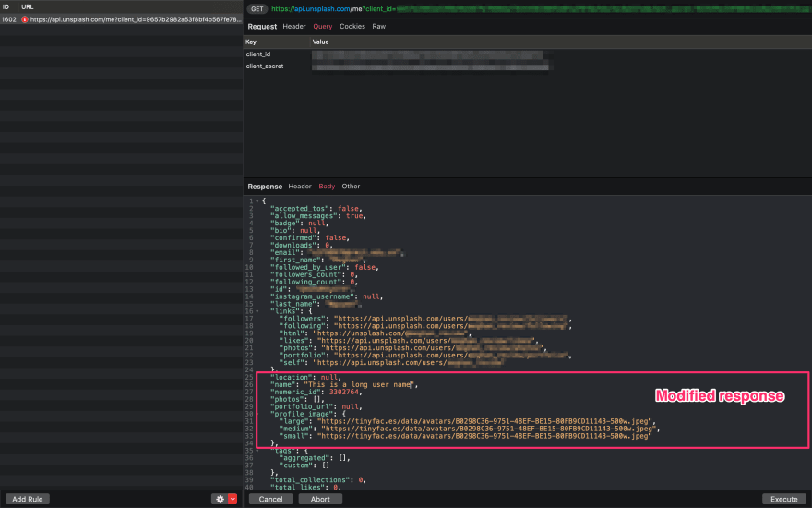The image size is (812, 508).
Task: Click the ID column header
Action: point(6,7)
